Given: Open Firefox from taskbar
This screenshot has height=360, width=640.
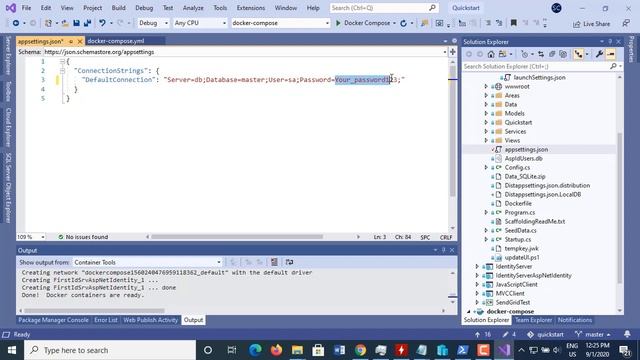Looking at the screenshot, I should click(276, 350).
